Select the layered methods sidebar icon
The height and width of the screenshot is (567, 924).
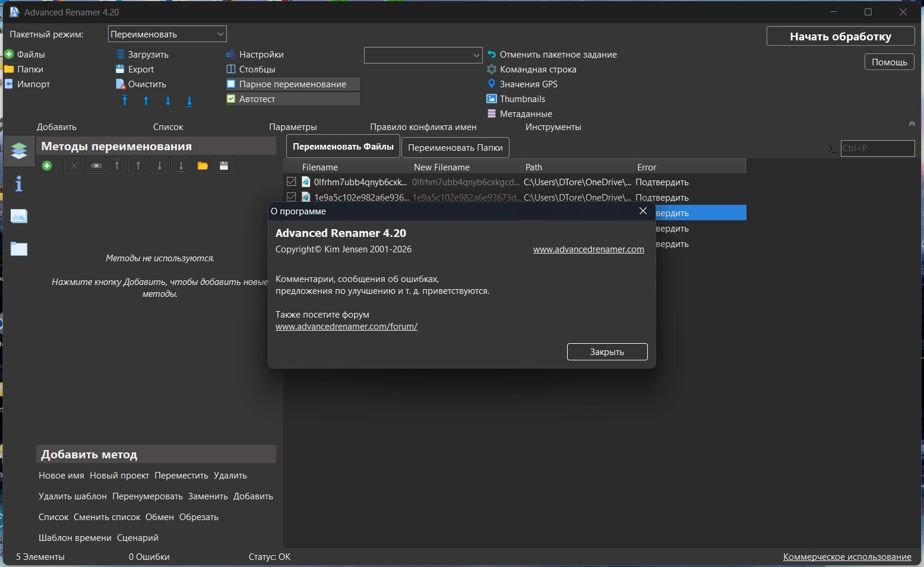click(x=19, y=151)
